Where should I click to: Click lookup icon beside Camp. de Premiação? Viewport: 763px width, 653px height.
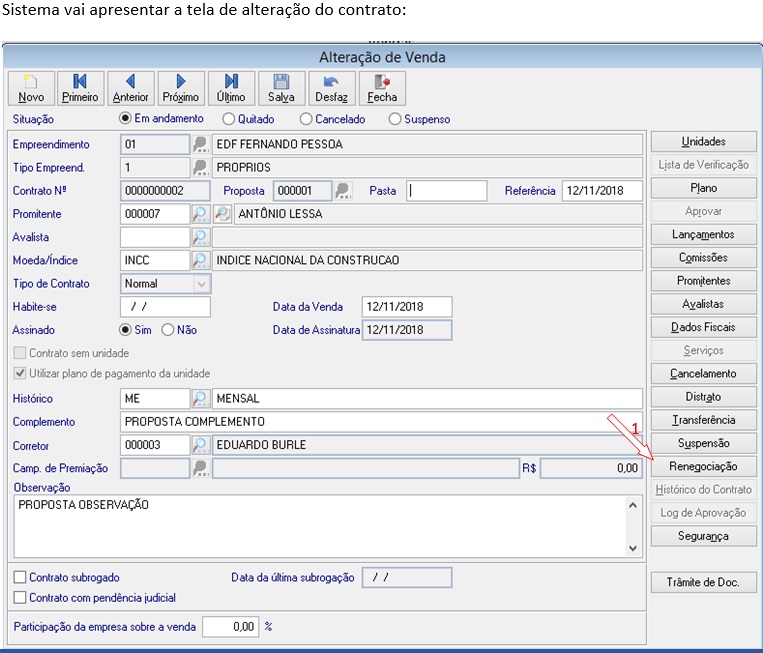coord(200,469)
